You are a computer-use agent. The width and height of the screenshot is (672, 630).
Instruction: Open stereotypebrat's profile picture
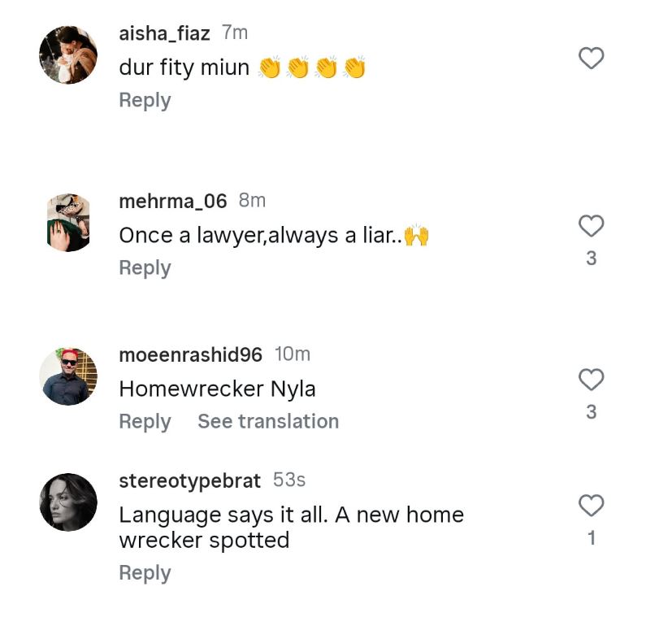(x=68, y=502)
